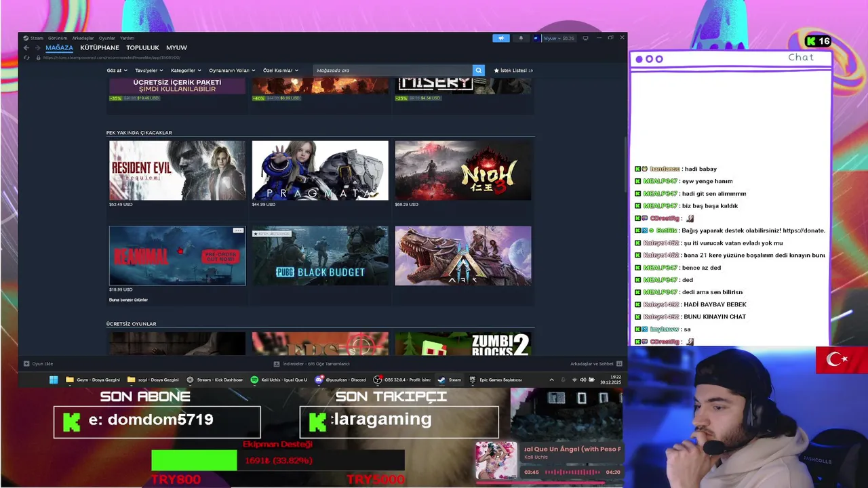Open ARK game card
The width and height of the screenshot is (868, 488).
click(463, 256)
